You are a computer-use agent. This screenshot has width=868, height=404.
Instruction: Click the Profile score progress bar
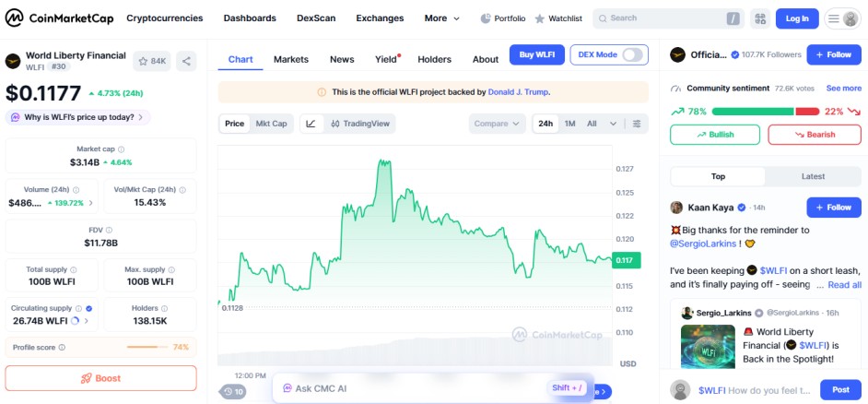(x=147, y=348)
